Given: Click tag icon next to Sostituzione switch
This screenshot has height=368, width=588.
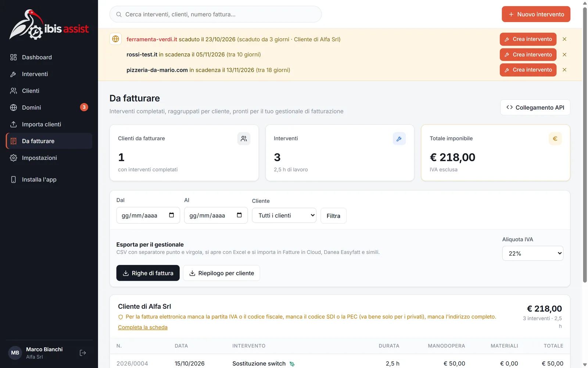Looking at the screenshot, I should coord(292,364).
